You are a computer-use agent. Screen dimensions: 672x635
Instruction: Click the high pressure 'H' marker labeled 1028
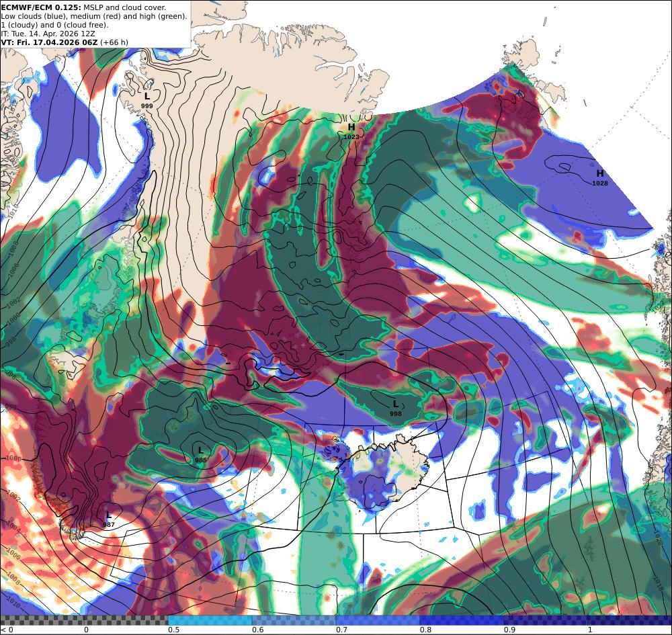coord(600,173)
